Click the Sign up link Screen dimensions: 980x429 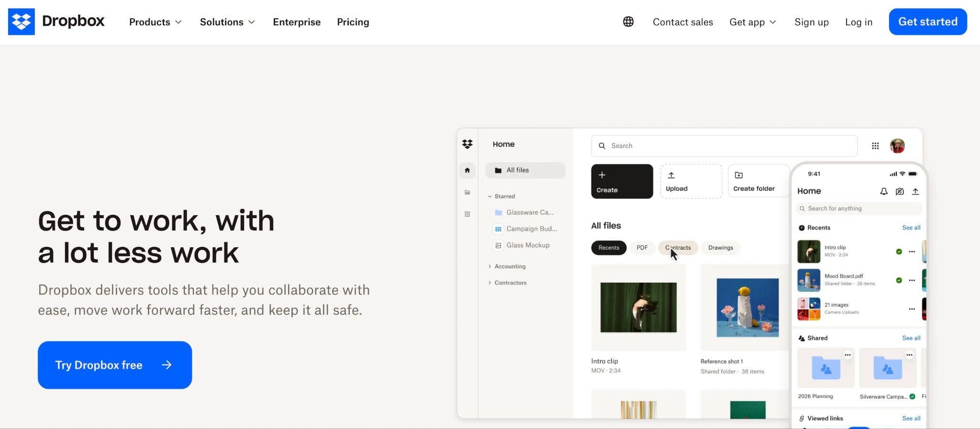coord(812,22)
